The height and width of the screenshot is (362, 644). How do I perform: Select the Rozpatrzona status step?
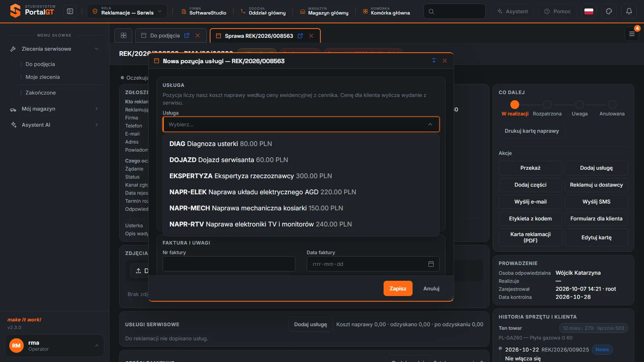547,108
